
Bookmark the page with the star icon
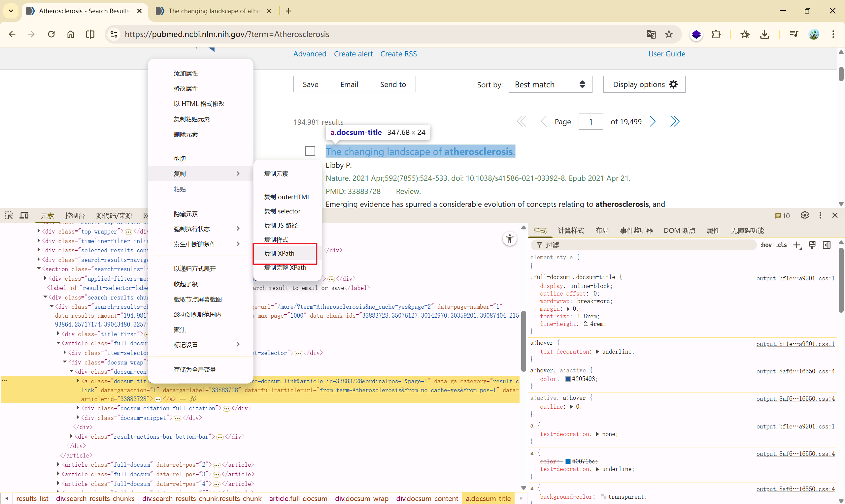click(x=669, y=34)
